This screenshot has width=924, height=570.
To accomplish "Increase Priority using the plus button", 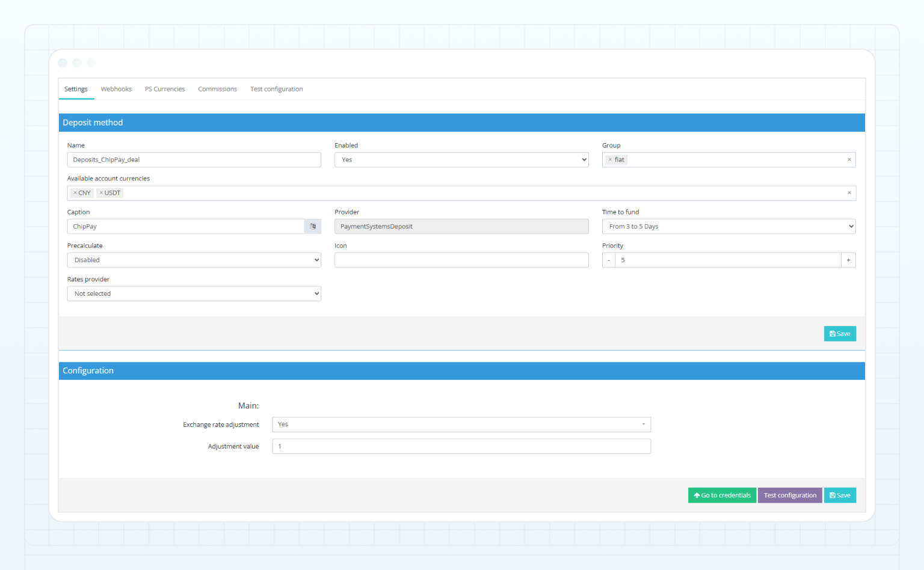I will click(848, 260).
